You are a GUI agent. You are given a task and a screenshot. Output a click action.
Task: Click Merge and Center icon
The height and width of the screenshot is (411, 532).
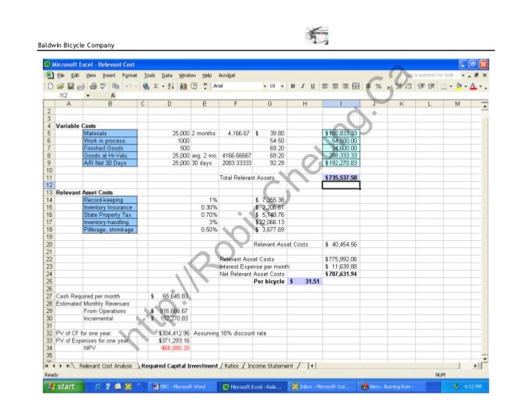356,86
